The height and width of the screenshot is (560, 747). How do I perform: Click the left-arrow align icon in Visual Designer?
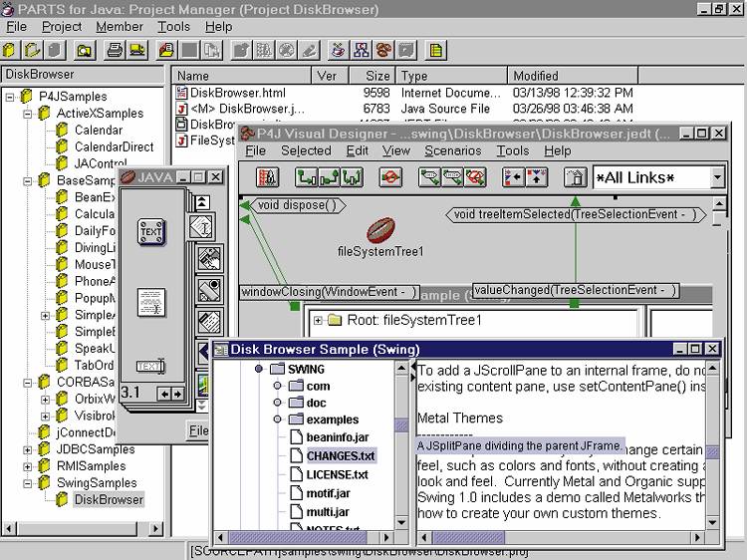coord(514,177)
